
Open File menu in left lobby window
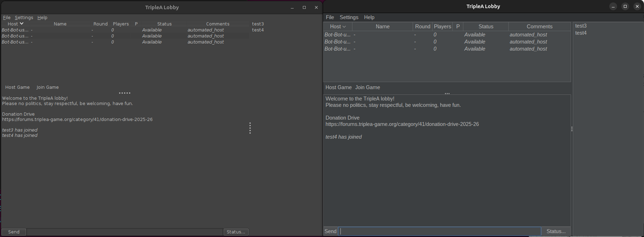7,17
